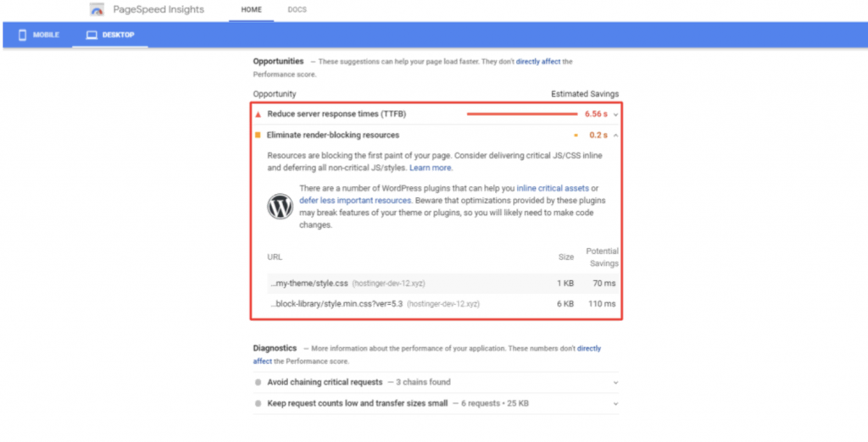
Task: Select the my-theme/style.css URL row
Action: point(442,283)
